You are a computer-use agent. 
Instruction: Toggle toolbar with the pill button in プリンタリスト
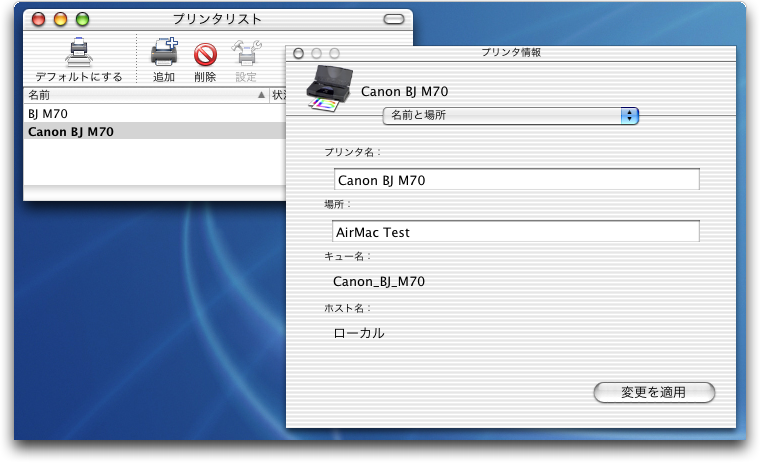(394, 19)
